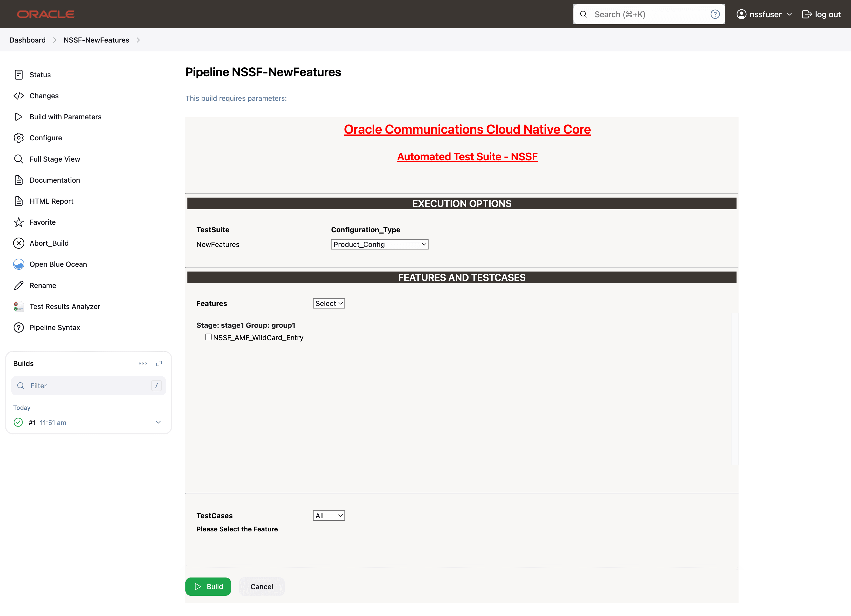
Task: Click the search help question-mark icon
Action: coord(715,14)
